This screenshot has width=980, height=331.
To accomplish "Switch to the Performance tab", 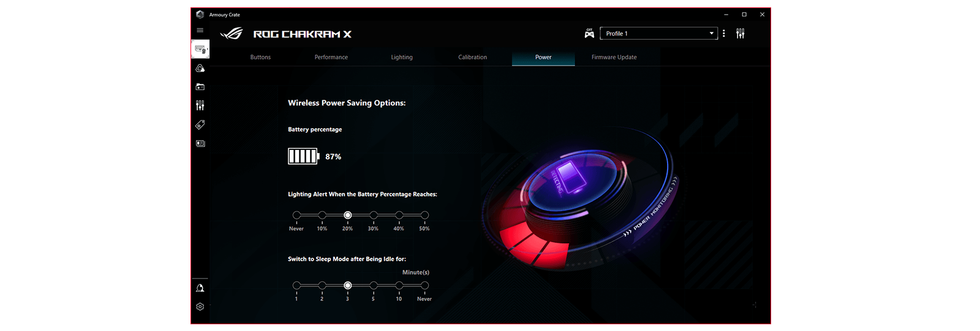I will [331, 58].
